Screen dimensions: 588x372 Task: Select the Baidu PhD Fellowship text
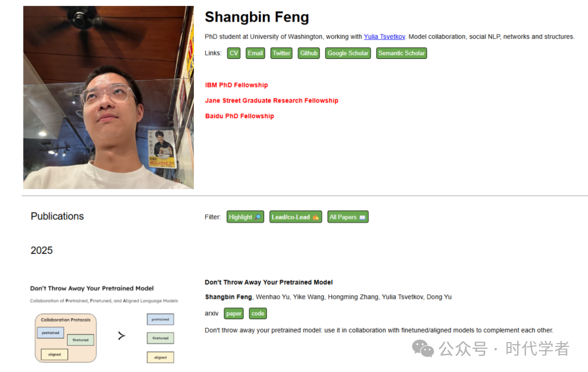coord(240,116)
